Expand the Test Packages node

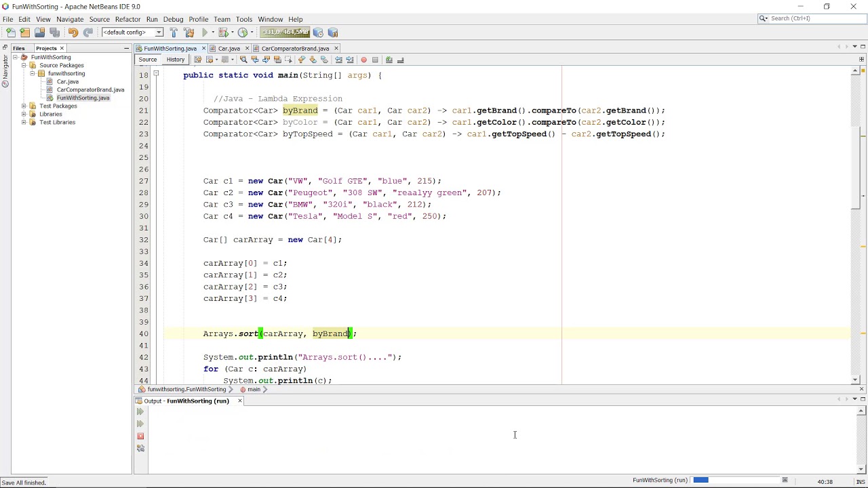pyautogui.click(x=24, y=106)
